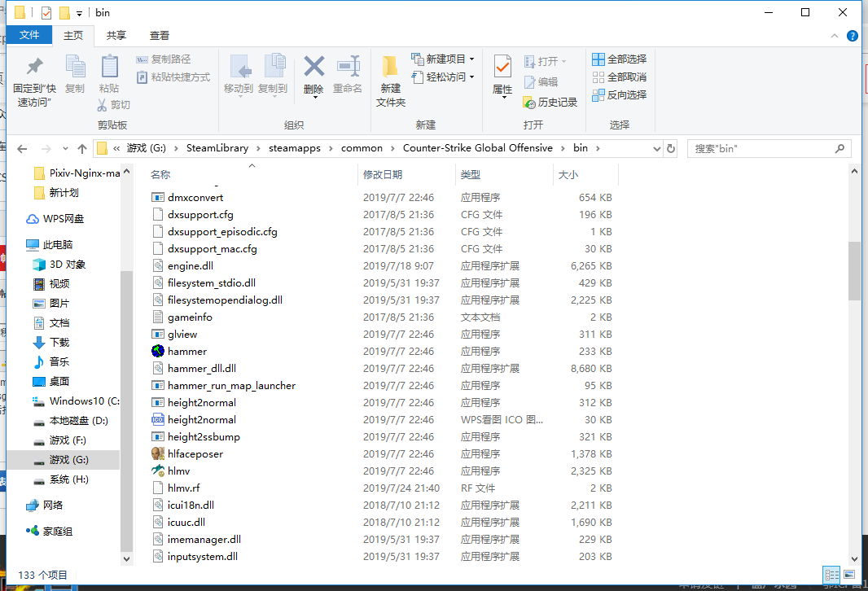Click Paste shortcut in the ribbon
This screenshot has width=868, height=591.
(173, 77)
